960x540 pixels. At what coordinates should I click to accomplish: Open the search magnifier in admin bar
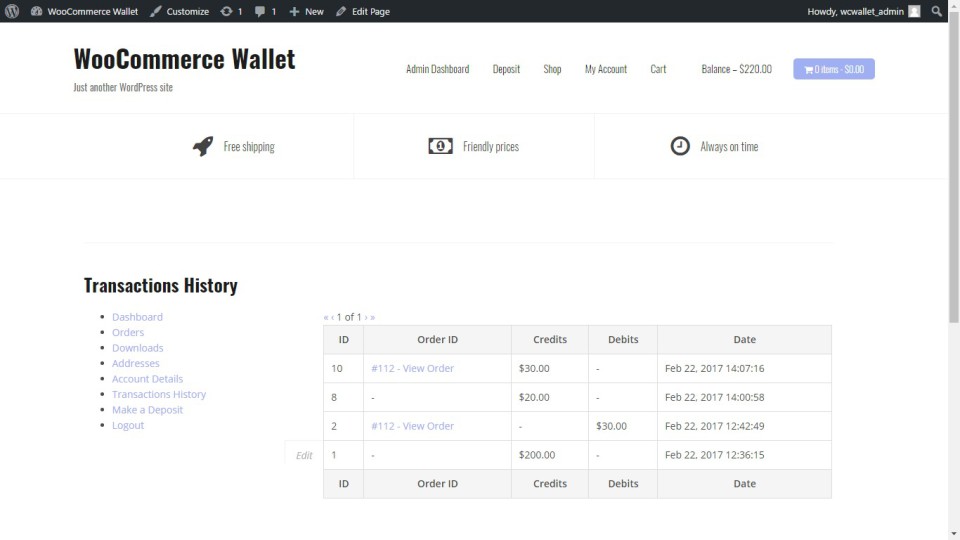[x=937, y=11]
